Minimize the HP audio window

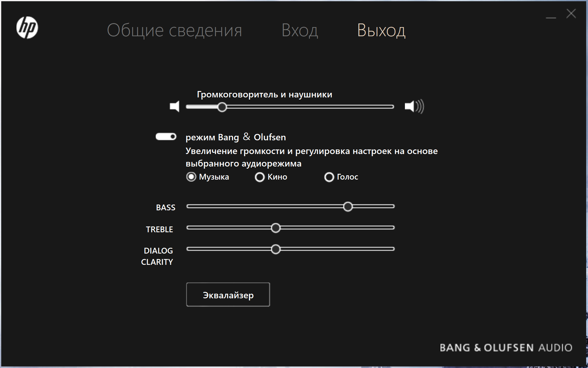pos(551,18)
